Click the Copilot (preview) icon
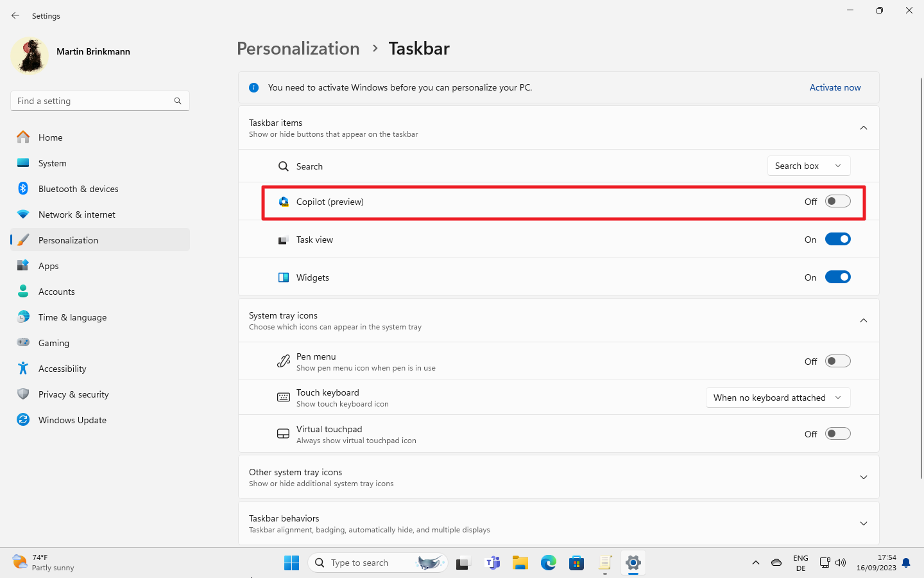The image size is (924, 578). coord(284,202)
